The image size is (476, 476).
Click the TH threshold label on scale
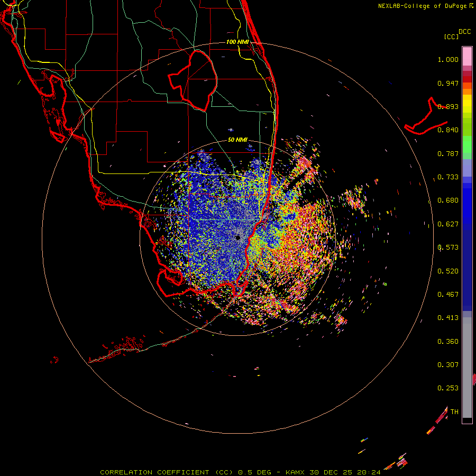pos(454,412)
